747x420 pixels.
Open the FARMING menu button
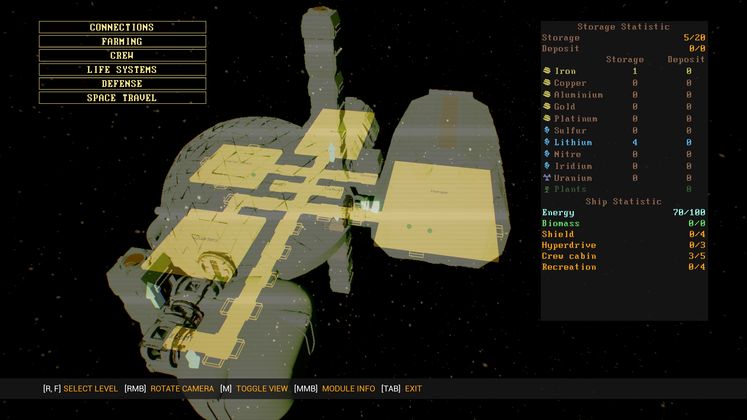click(x=122, y=41)
